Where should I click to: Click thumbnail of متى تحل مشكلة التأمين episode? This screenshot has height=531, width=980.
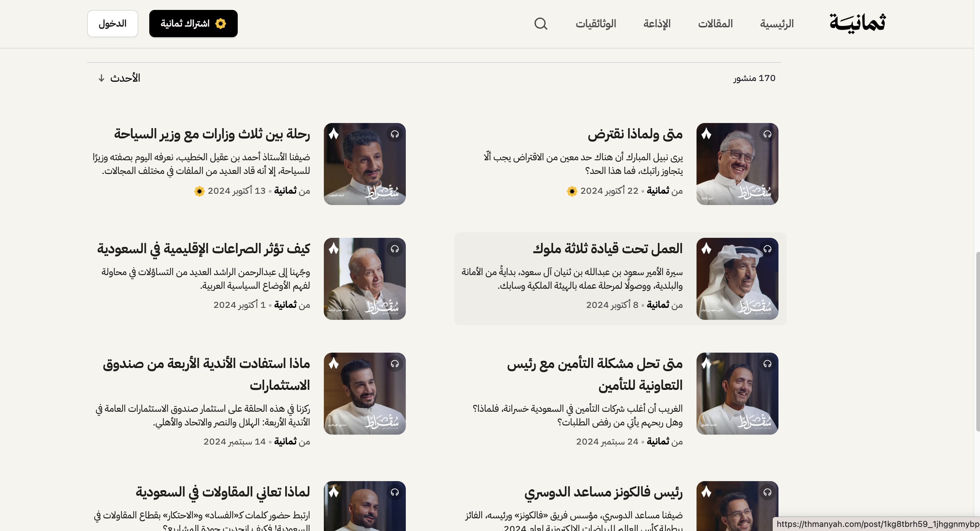click(x=737, y=394)
